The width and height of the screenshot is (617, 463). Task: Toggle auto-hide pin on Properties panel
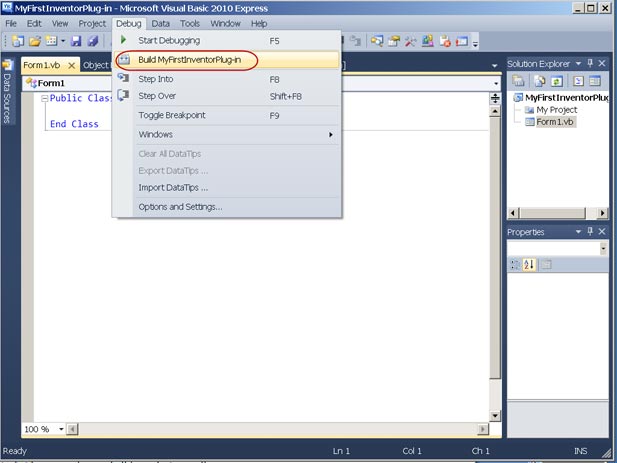589,232
